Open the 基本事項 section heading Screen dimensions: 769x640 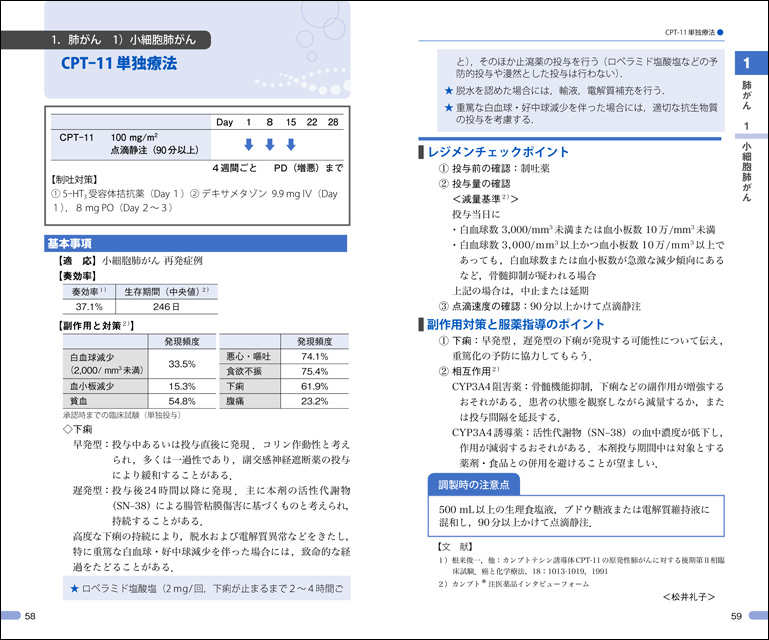coord(71,243)
